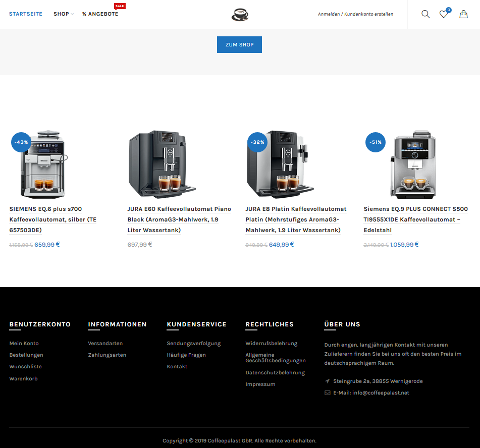The width and height of the screenshot is (480, 448).
Task: Open Impressum footer link
Action: [x=260, y=384]
